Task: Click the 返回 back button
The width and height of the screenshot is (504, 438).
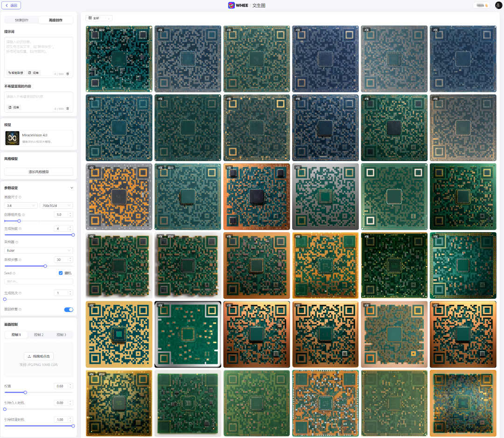Action: 11,6
